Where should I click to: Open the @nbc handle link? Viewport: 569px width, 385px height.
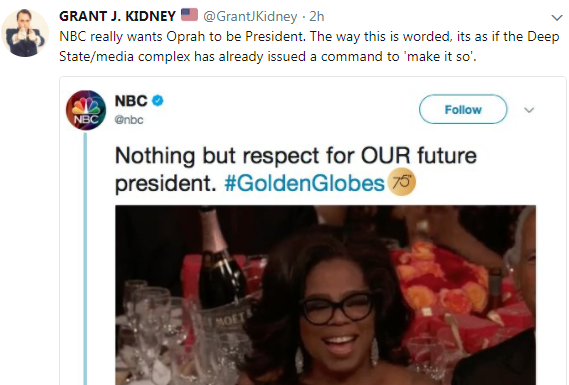point(129,120)
